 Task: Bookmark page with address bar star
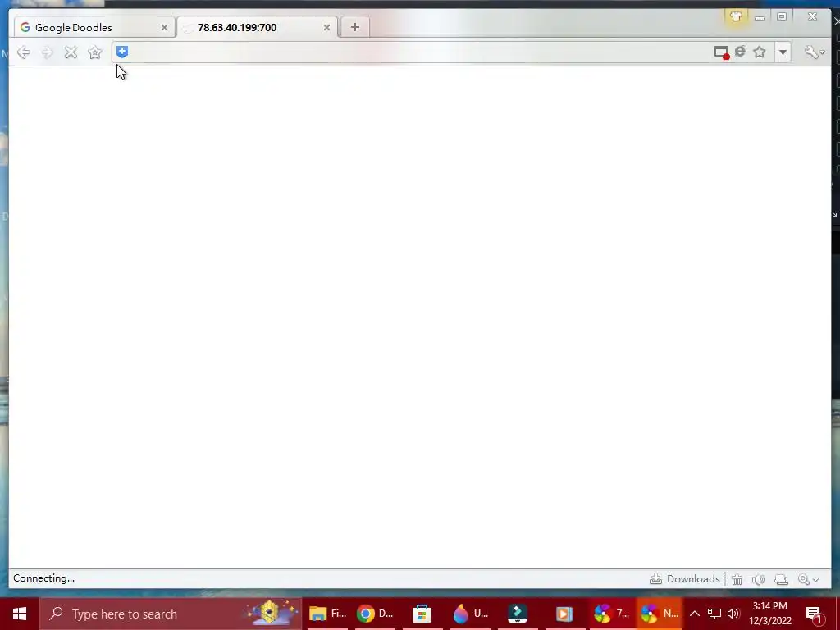coord(759,52)
